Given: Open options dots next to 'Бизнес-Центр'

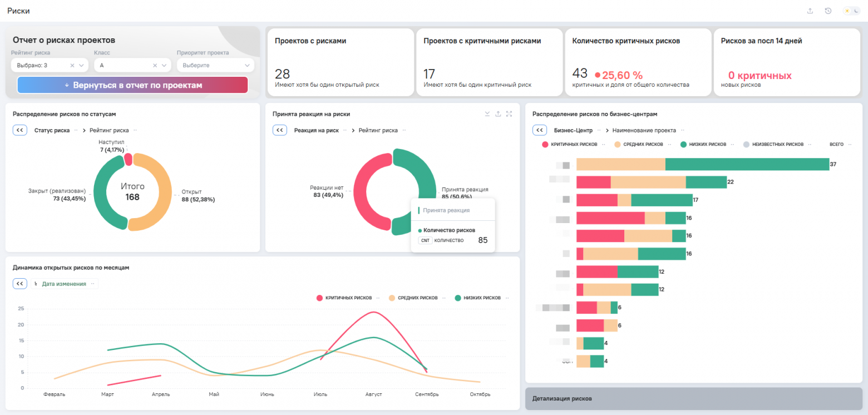Looking at the screenshot, I should [x=599, y=130].
